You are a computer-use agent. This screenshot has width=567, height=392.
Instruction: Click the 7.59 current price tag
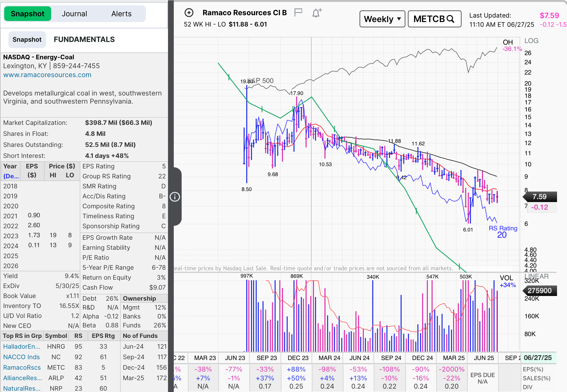540,197
